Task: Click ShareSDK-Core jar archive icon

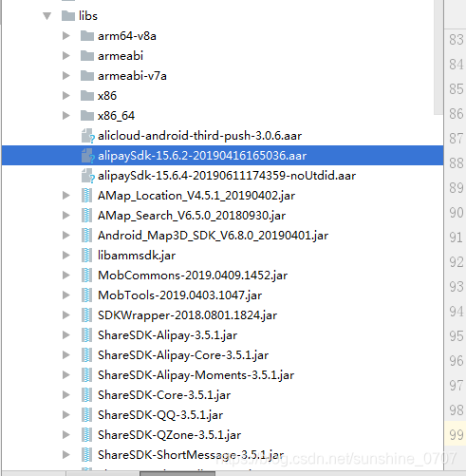Action: (86, 395)
